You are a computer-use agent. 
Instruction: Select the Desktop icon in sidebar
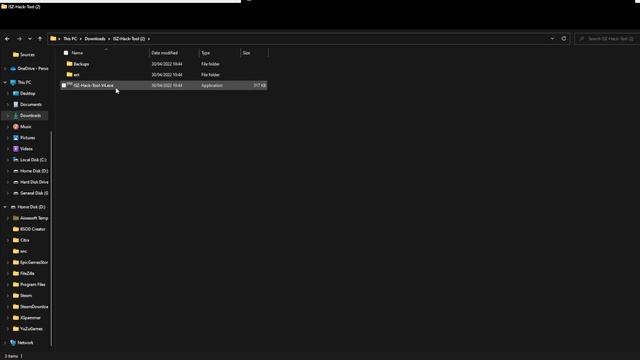(x=16, y=93)
